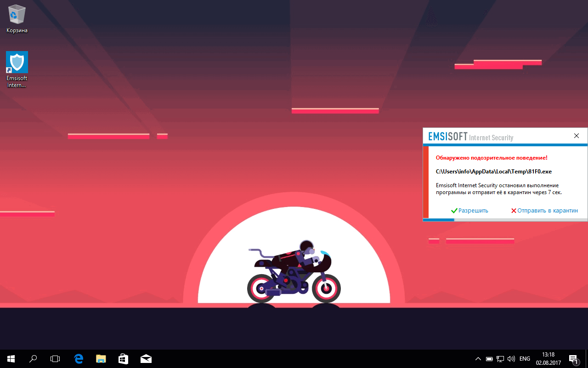Open File Explorer from the taskbar

pyautogui.click(x=101, y=359)
